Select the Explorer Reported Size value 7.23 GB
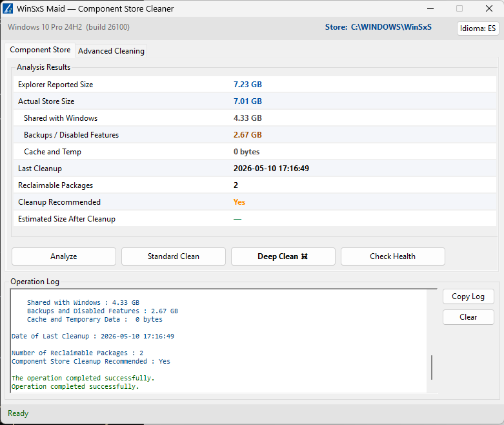 [248, 85]
